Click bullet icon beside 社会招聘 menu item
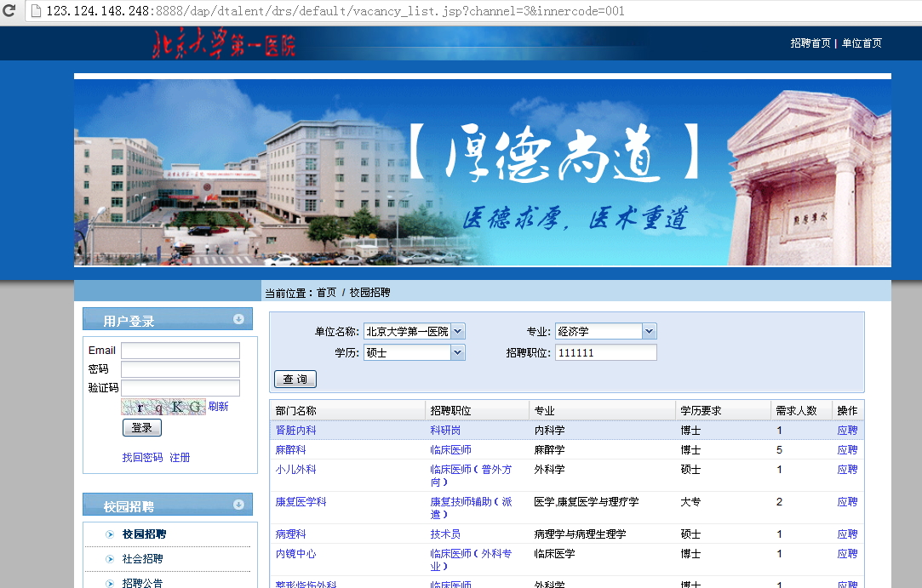Viewport: 922px width, 588px height. click(x=109, y=559)
